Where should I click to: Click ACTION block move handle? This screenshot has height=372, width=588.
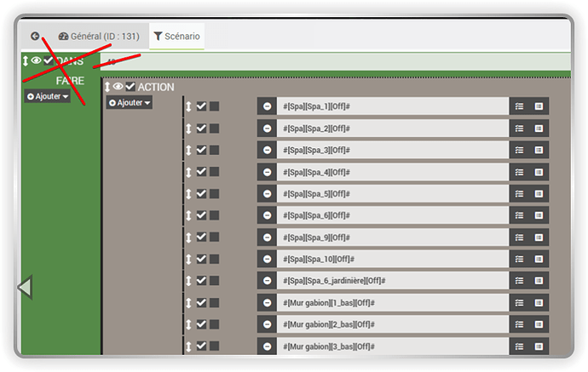coord(107,87)
